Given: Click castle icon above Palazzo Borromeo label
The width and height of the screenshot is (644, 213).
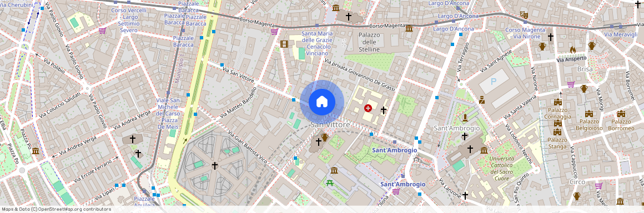Looking at the screenshot, I should 621,114.
